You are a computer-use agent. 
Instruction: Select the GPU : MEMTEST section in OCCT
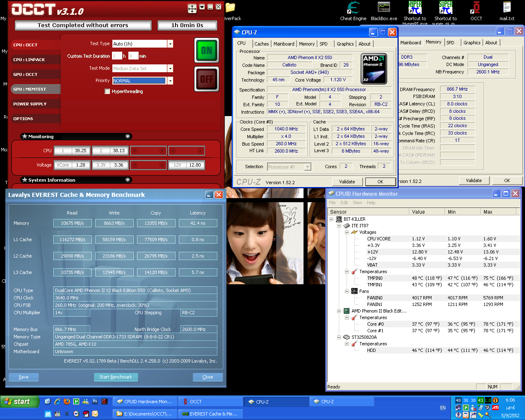click(x=36, y=89)
